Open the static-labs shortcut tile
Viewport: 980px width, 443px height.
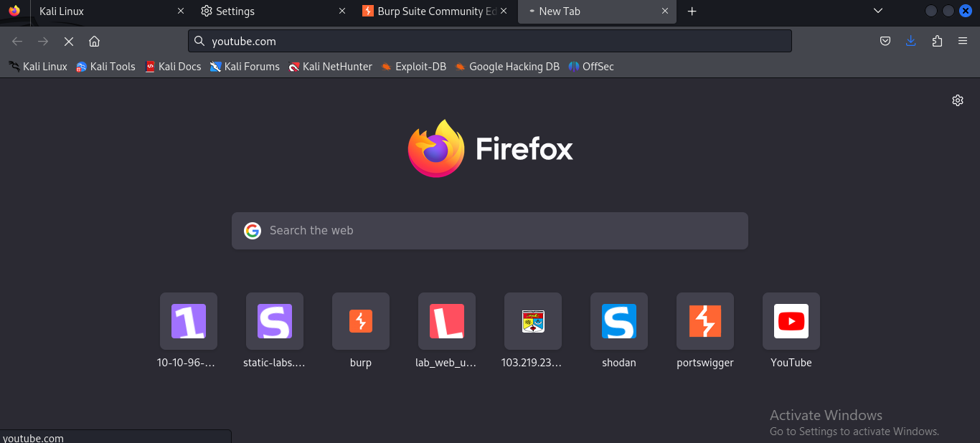tap(275, 321)
